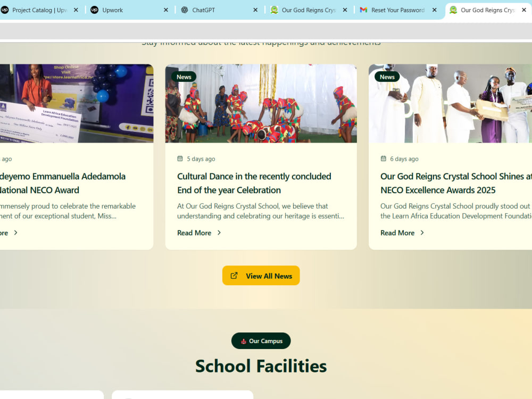Screen dimensions: 532x399
Task: Click the School Facilities heading
Action: (x=261, y=367)
